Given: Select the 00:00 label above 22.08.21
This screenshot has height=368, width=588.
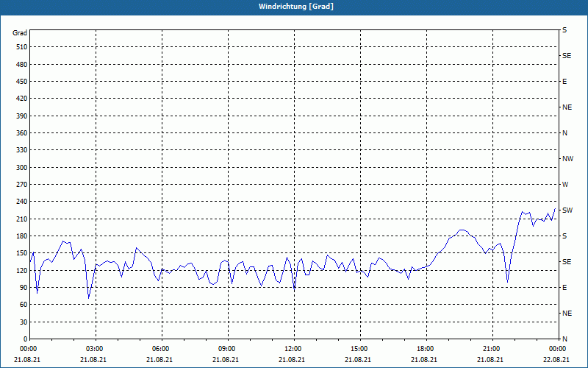Looking at the screenshot, I should (x=559, y=349).
